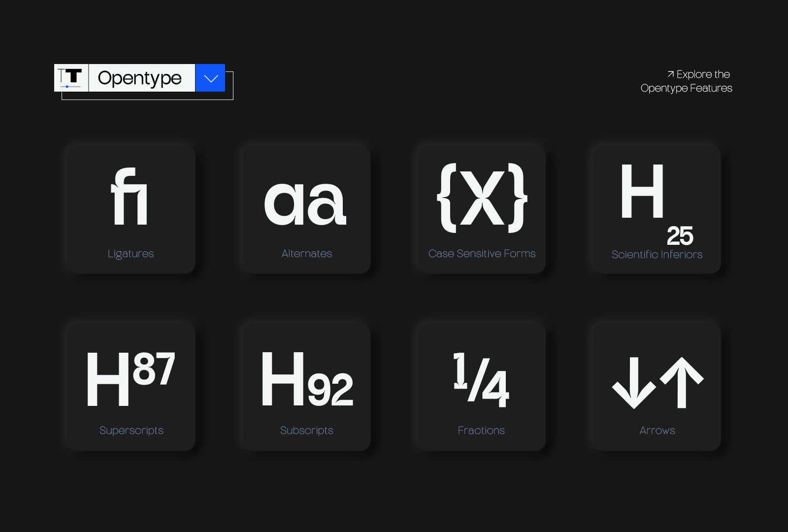Click the Subscripts label
Screen dimensions: 788x532
point(306,431)
